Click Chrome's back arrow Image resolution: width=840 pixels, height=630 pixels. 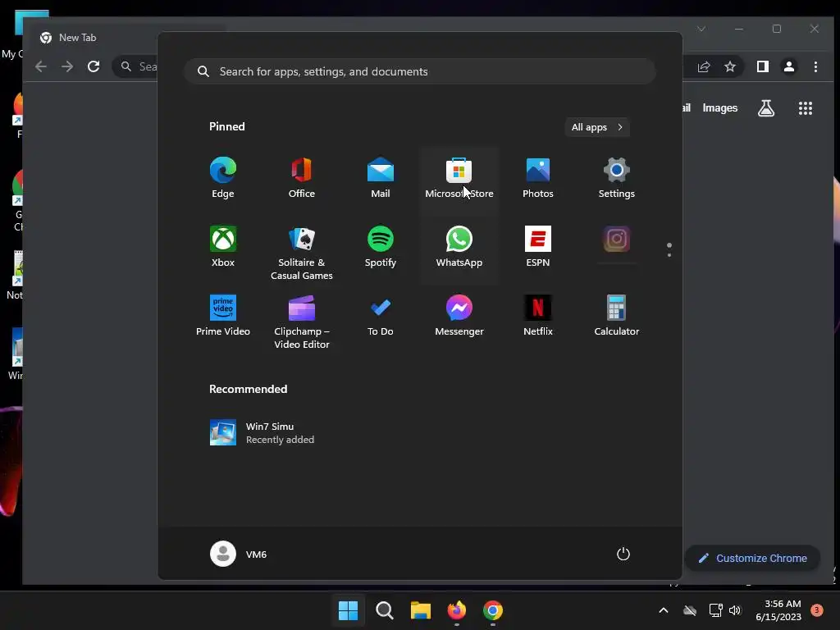point(41,66)
